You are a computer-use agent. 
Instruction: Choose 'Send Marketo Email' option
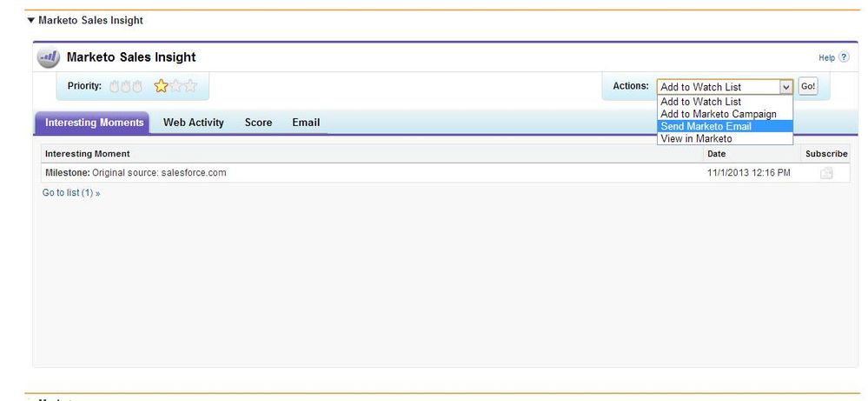pos(706,126)
